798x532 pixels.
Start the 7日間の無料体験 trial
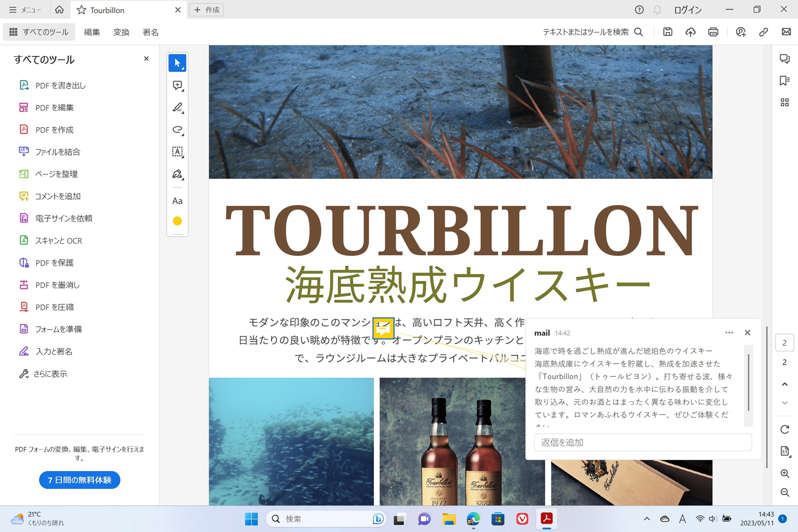(x=79, y=480)
